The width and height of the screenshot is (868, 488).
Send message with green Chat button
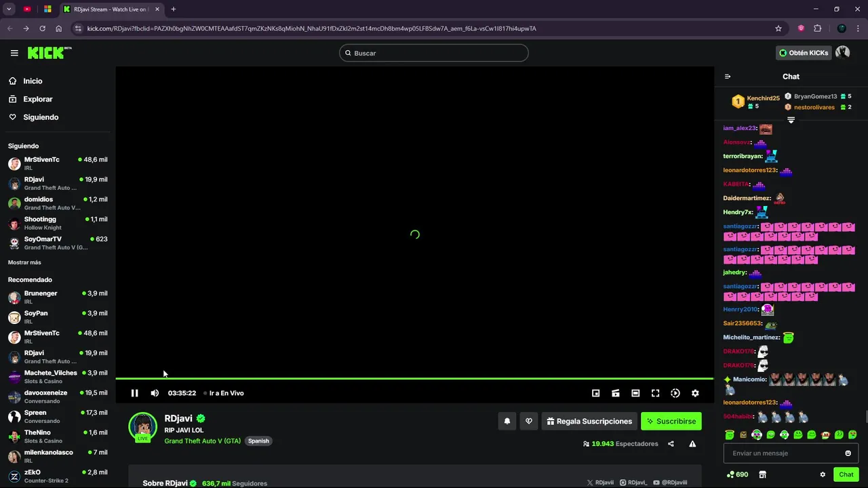tap(846, 474)
